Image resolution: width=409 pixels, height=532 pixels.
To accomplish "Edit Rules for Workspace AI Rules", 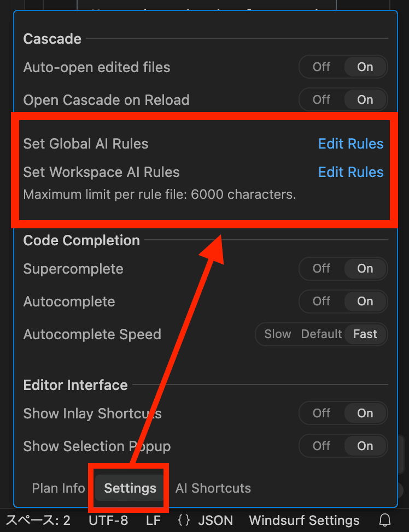I will (350, 172).
